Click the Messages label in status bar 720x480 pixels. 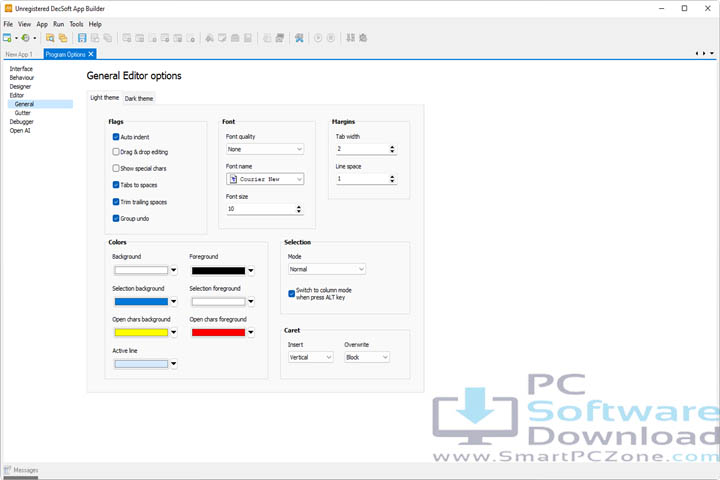[x=26, y=470]
